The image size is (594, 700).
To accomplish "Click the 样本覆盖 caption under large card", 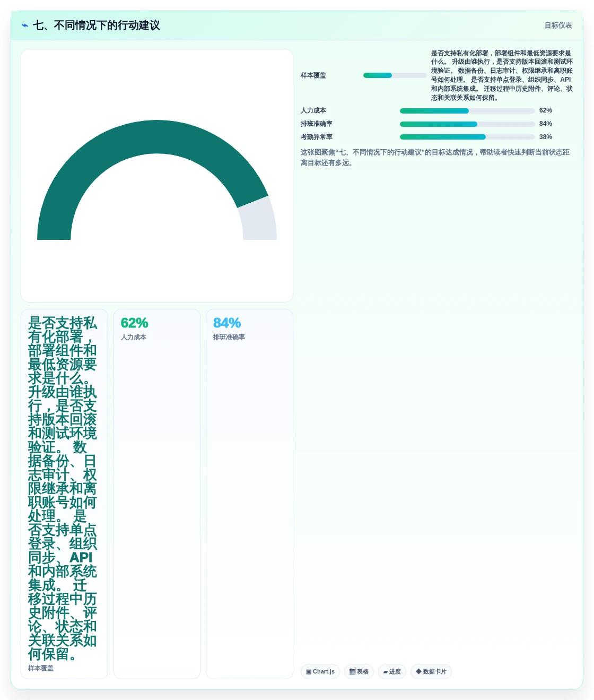I will click(x=41, y=668).
